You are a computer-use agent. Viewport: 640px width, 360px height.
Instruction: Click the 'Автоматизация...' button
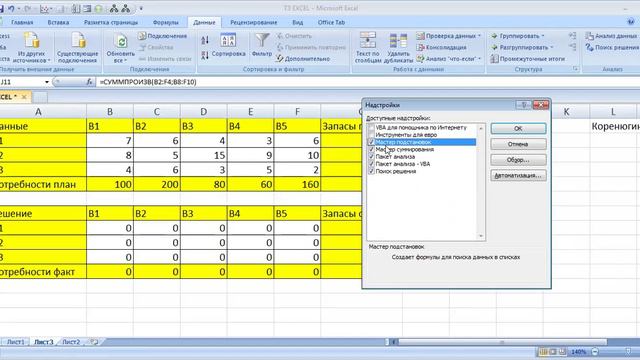(x=518, y=176)
